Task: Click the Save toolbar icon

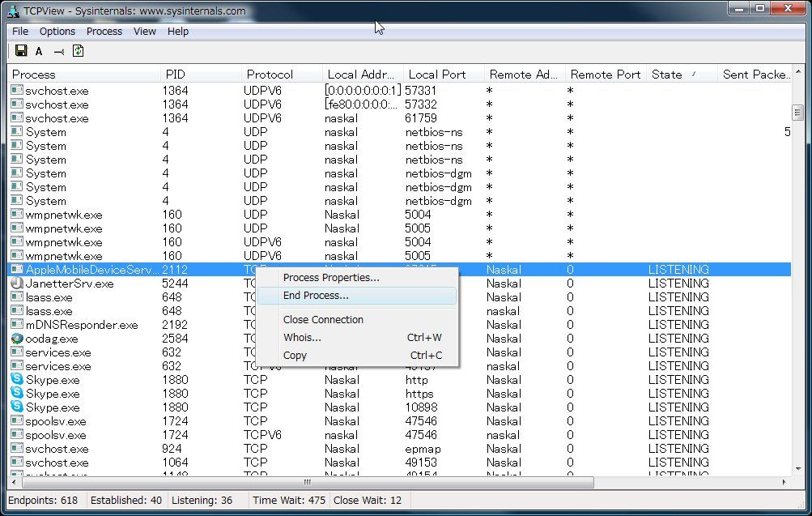Action: 21,51
